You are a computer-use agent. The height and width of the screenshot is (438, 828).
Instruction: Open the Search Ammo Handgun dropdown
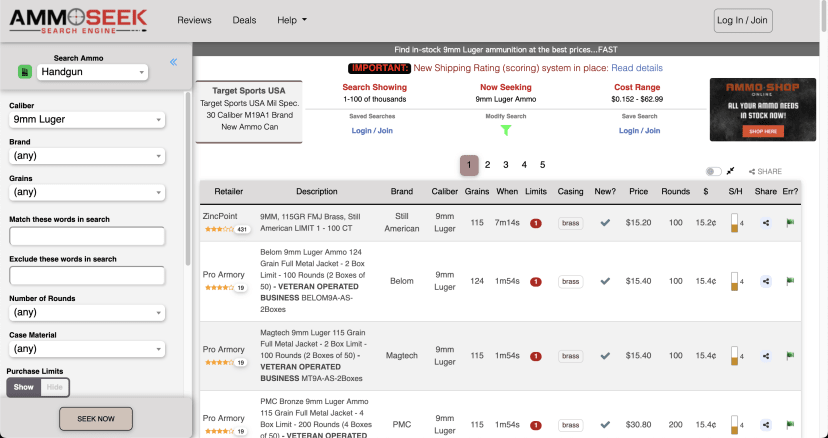pyautogui.click(x=92, y=72)
